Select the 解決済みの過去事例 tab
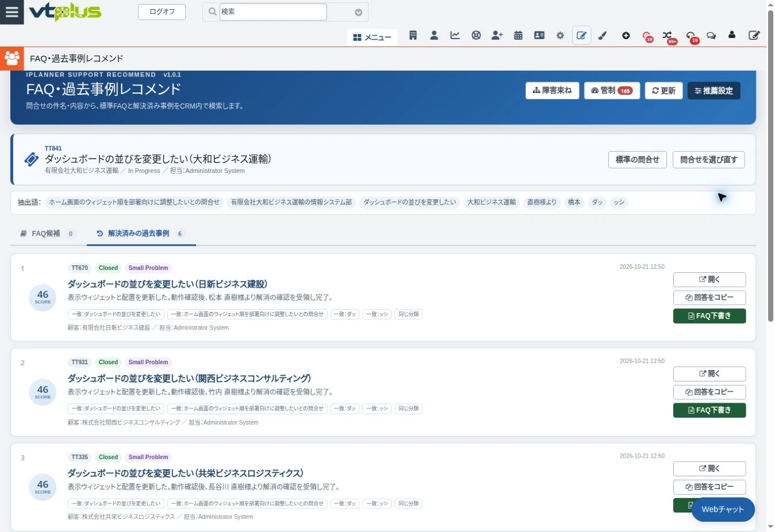The image size is (775, 532). (x=141, y=234)
